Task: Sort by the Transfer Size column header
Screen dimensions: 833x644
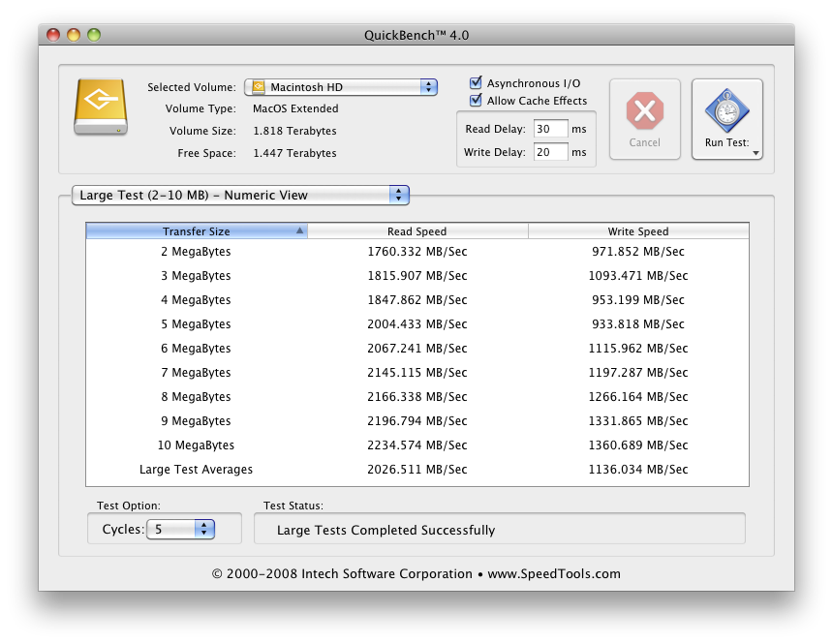Action: click(197, 231)
